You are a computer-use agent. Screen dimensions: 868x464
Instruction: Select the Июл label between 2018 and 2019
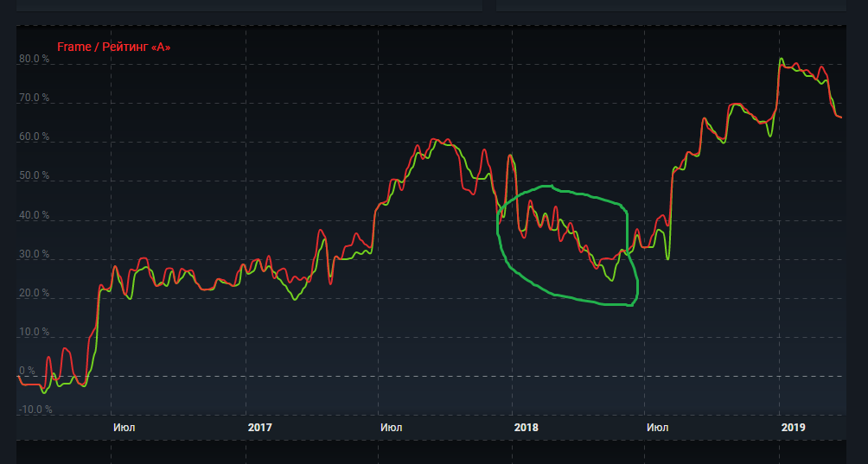click(x=656, y=427)
